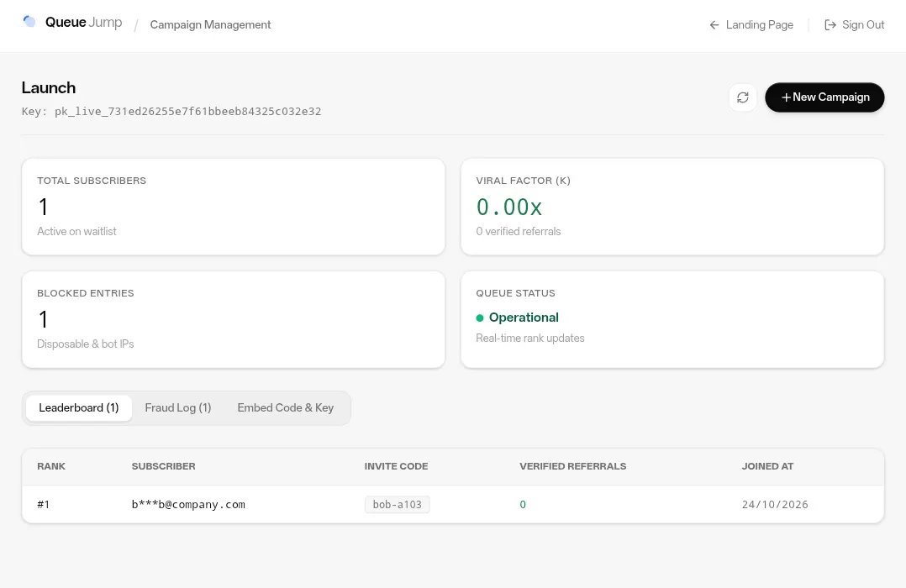Switch to the Leaderboard (1) tab
The image size is (906, 588).
point(79,407)
